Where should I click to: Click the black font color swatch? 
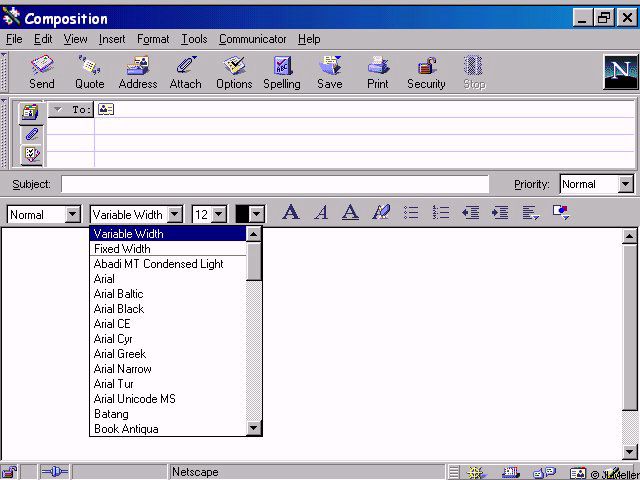[242, 214]
